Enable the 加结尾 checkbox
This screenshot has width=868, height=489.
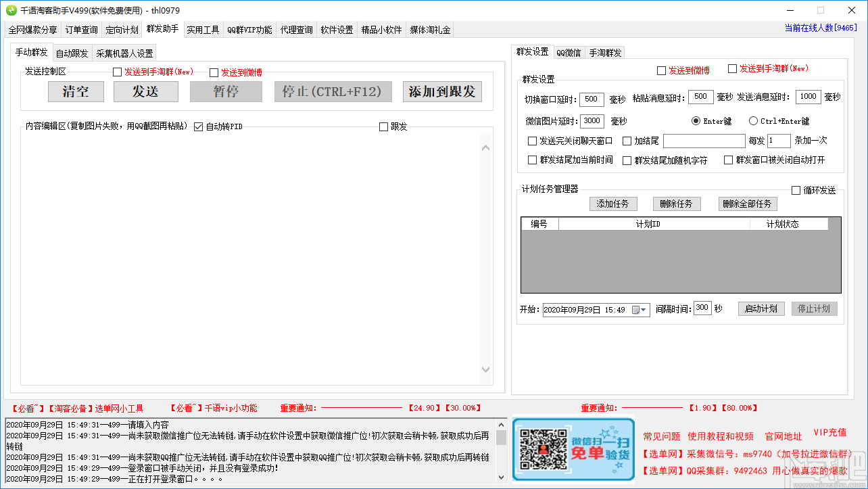[x=627, y=141]
